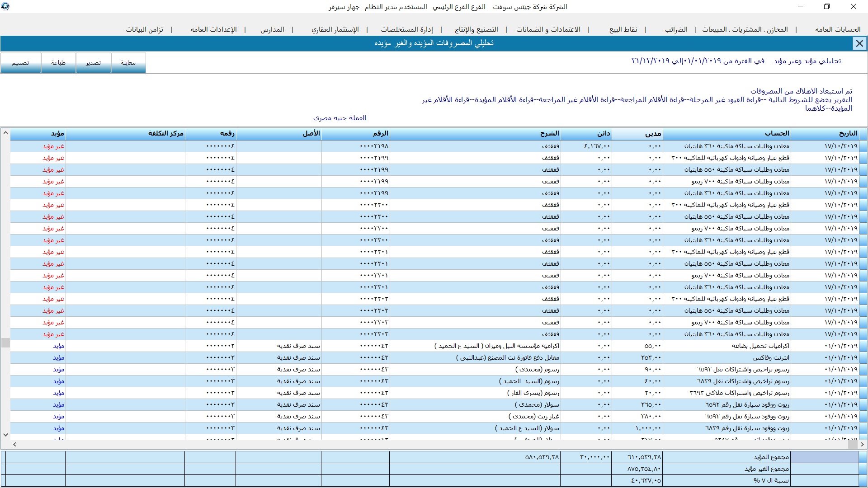Click credit total ٣٠,٠٠٠,٠٠
868x488 pixels.
pyautogui.click(x=594, y=457)
